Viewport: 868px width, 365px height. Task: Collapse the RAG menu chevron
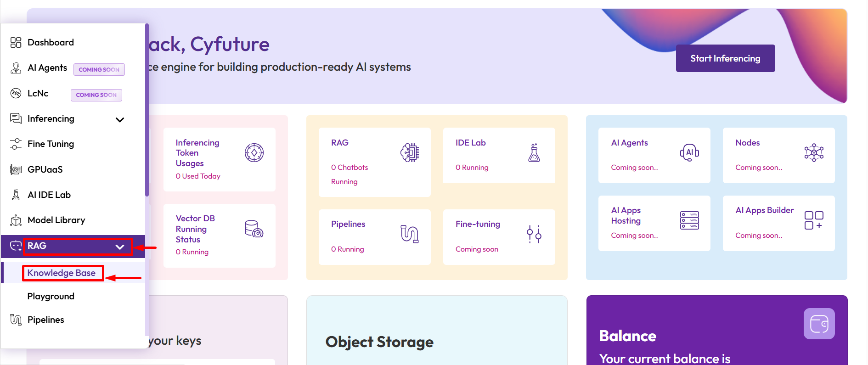(120, 247)
